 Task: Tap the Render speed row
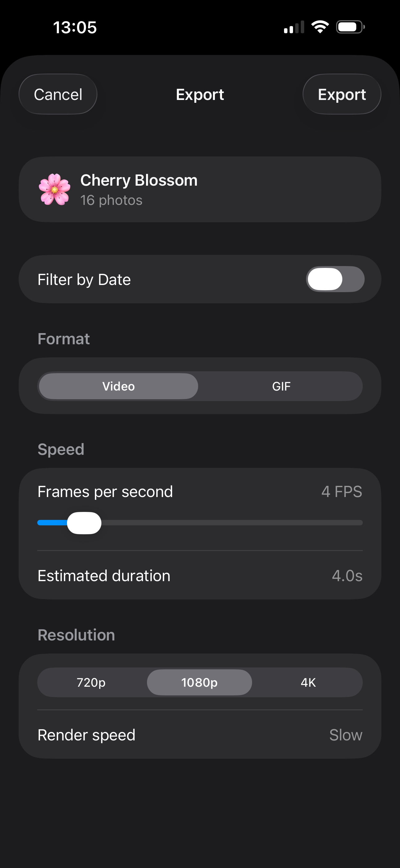200,735
